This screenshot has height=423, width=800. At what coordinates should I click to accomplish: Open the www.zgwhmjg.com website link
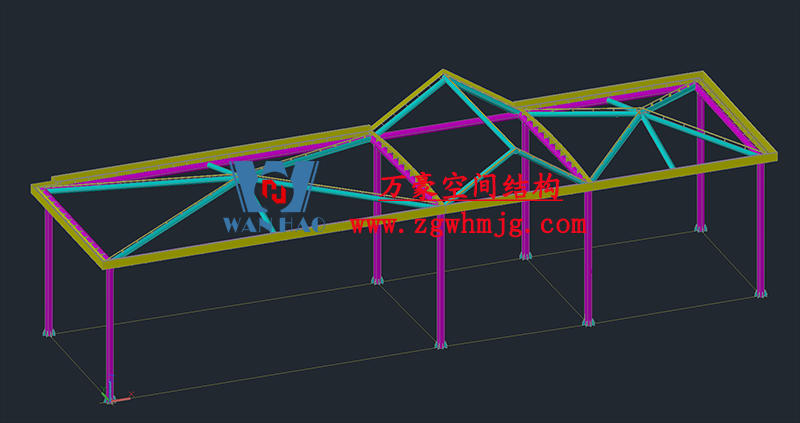(468, 225)
